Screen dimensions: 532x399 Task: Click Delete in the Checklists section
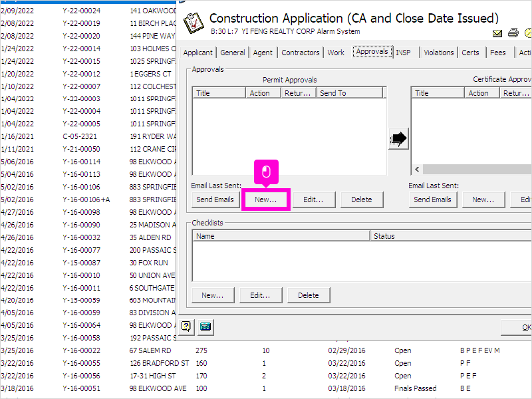308,295
